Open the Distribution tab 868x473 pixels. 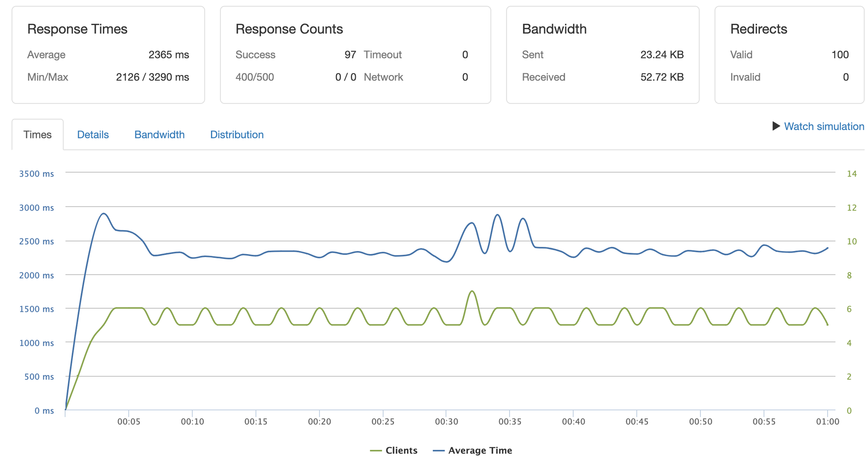tap(237, 135)
